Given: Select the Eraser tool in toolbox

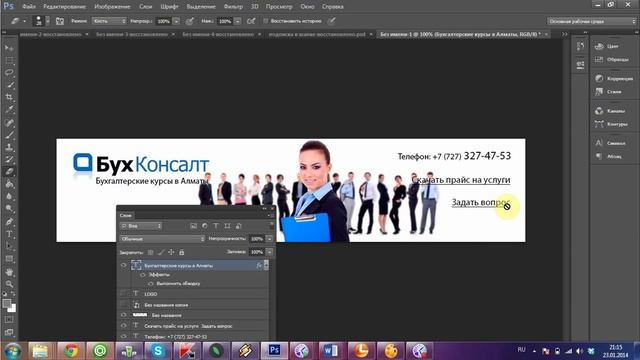Looking at the screenshot, I should (x=9, y=172).
